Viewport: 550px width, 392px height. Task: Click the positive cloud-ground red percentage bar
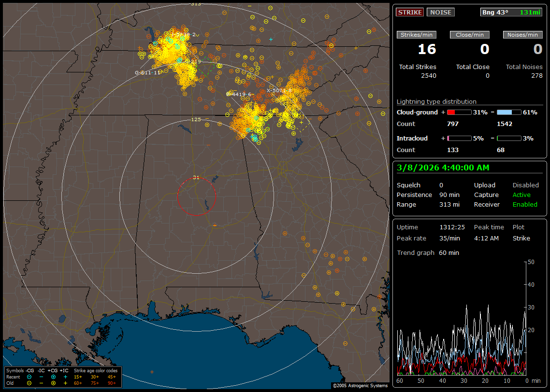tap(459, 112)
